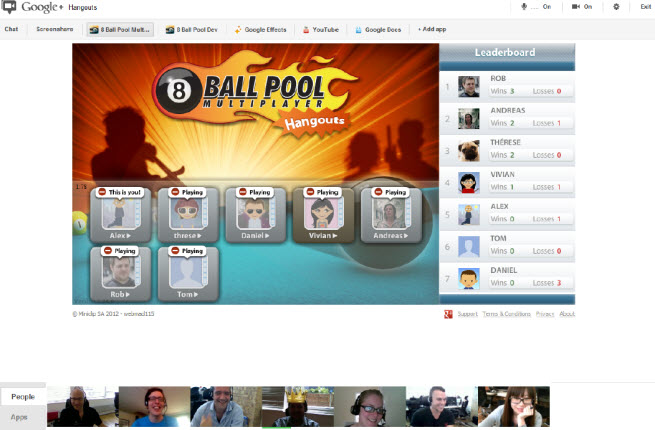Open the Support link

467,314
